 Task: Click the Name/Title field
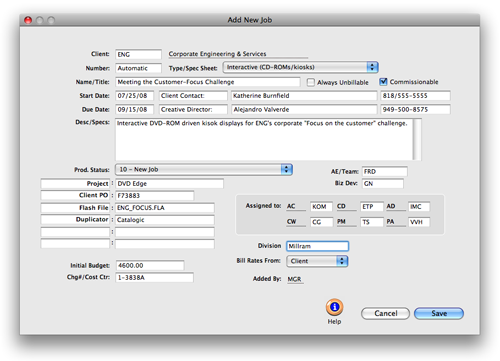tap(208, 82)
